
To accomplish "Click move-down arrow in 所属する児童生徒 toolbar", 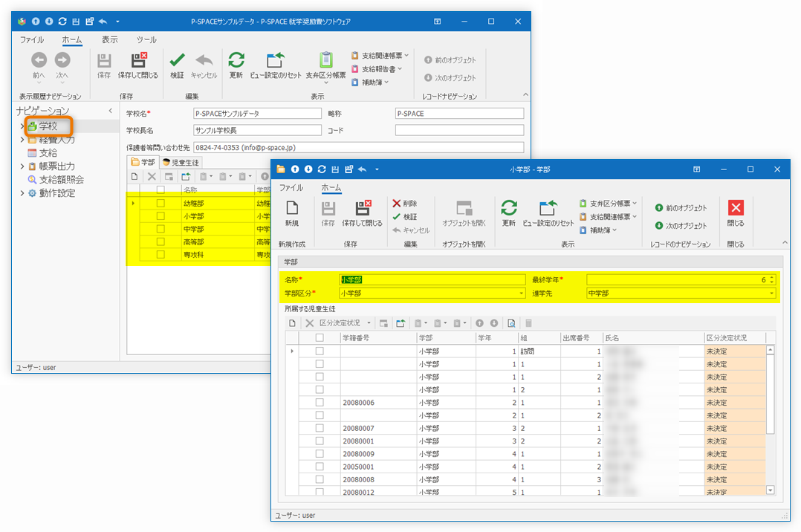I will 494,323.
